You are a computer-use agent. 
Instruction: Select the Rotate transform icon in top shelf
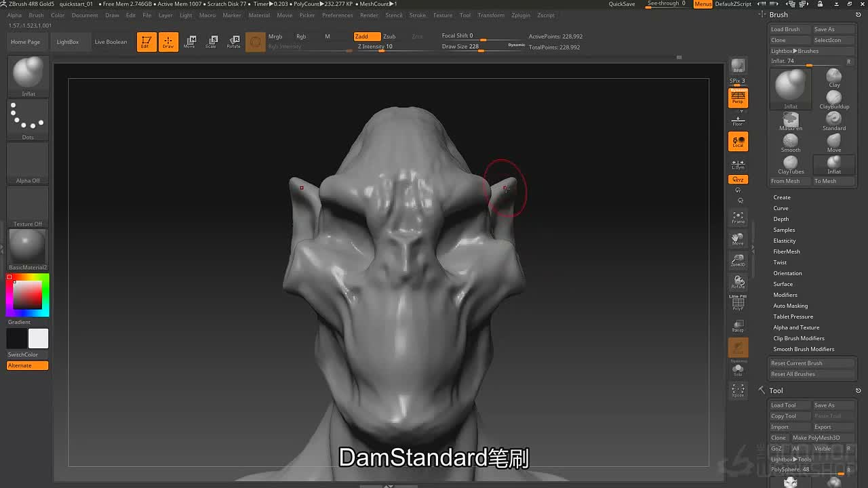pyautogui.click(x=233, y=42)
